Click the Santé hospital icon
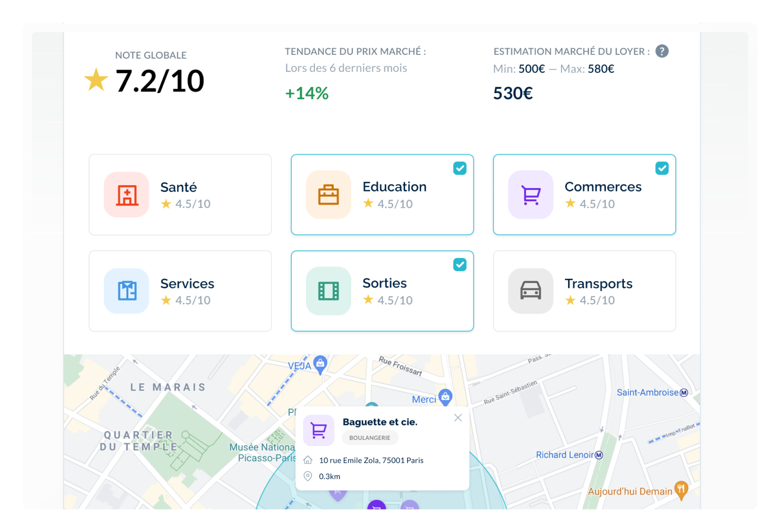This screenshot has width=780, height=532. [127, 195]
